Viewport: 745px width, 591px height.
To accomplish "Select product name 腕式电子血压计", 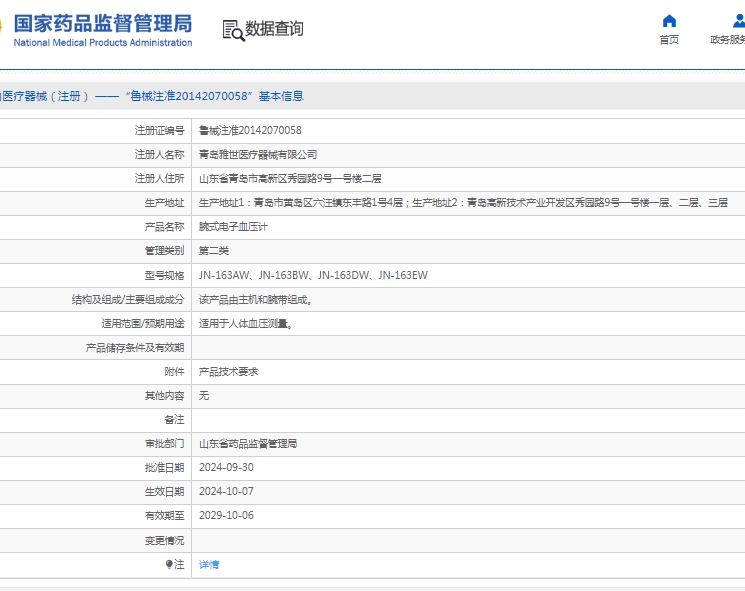I will 233,227.
